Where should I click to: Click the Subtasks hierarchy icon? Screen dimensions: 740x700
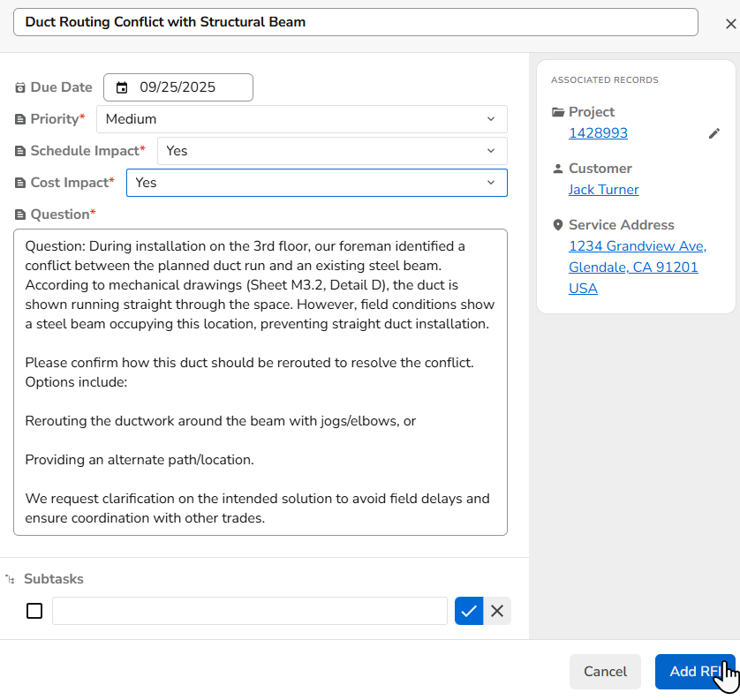tap(10, 579)
